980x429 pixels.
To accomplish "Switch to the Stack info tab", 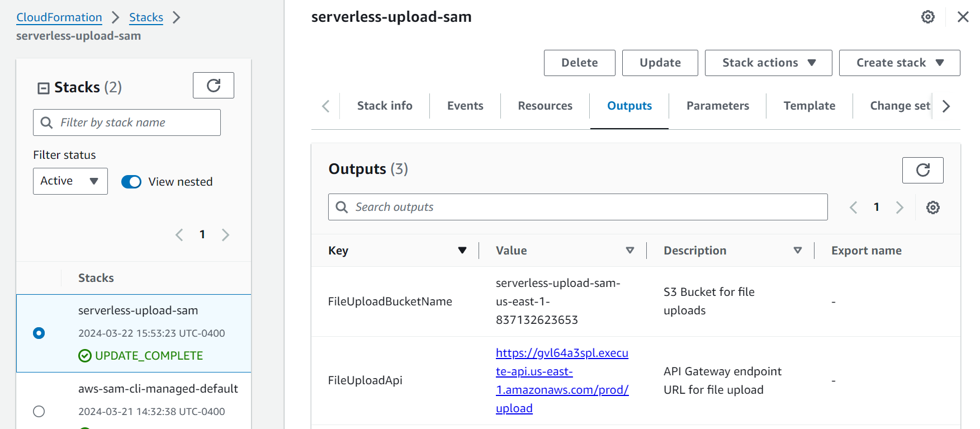I will [385, 106].
